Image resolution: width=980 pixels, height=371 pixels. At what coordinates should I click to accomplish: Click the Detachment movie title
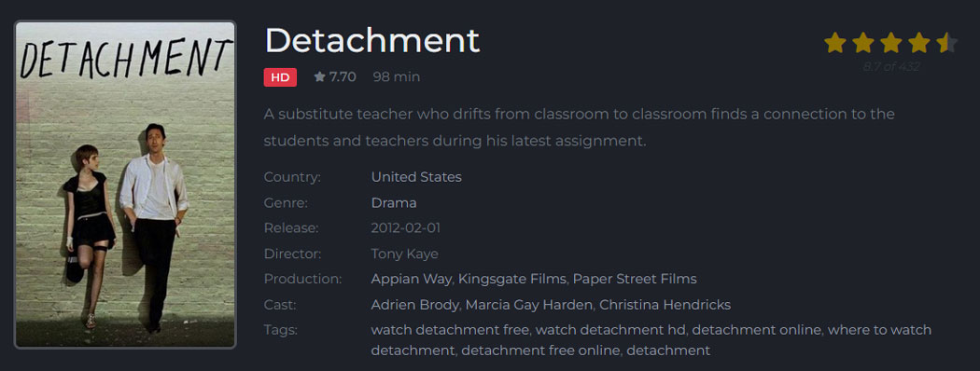(x=372, y=41)
